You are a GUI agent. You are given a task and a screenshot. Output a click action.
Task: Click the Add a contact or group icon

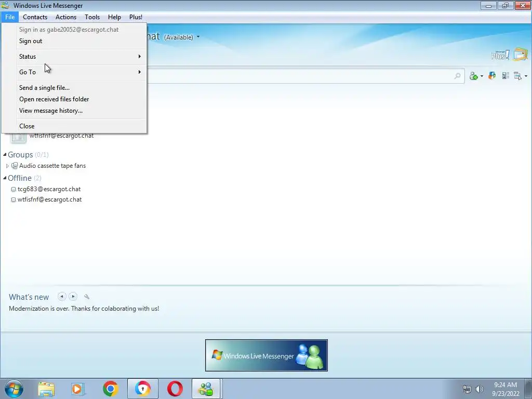473,76
